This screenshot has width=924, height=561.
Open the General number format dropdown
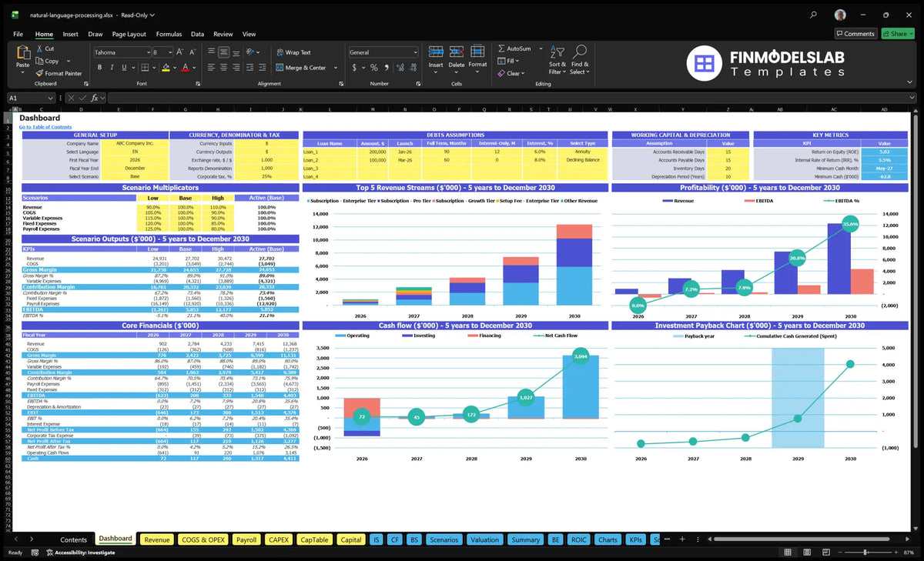pos(416,52)
